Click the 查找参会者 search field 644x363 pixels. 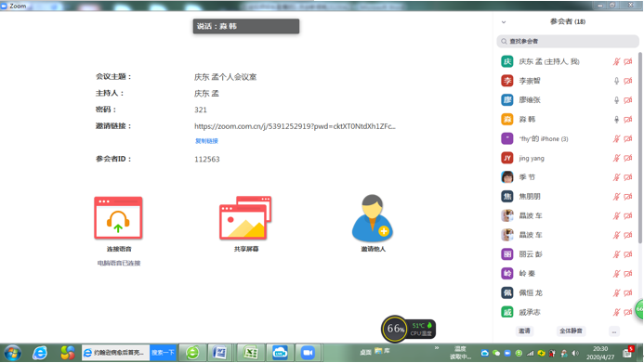(568, 42)
